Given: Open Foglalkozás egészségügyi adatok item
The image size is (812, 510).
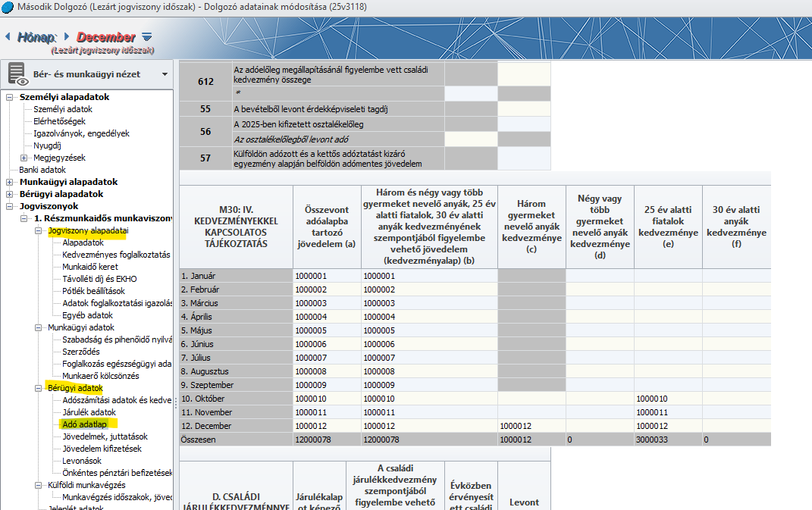Looking at the screenshot, I should [x=117, y=364].
